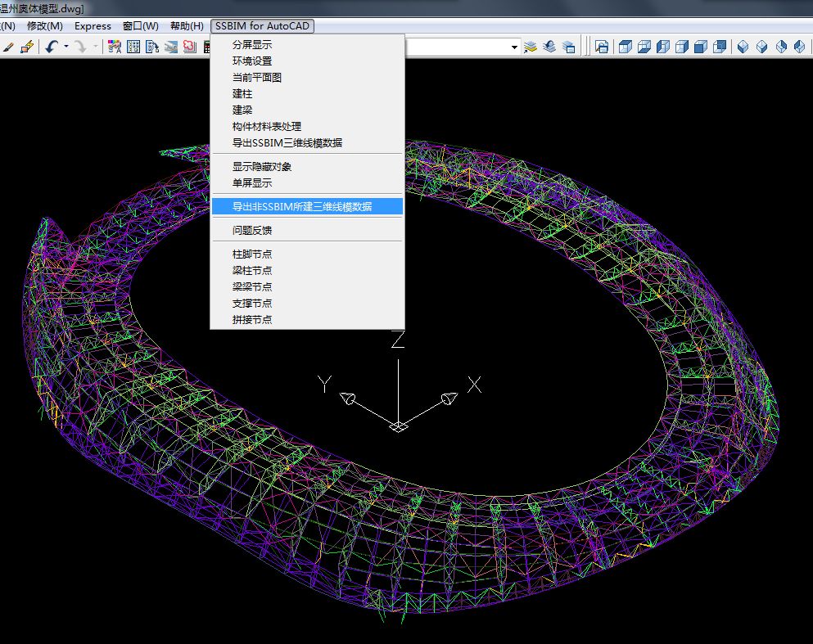Open the DesignCenter icon
Viewport: 813px width, 644px height.
tap(133, 47)
